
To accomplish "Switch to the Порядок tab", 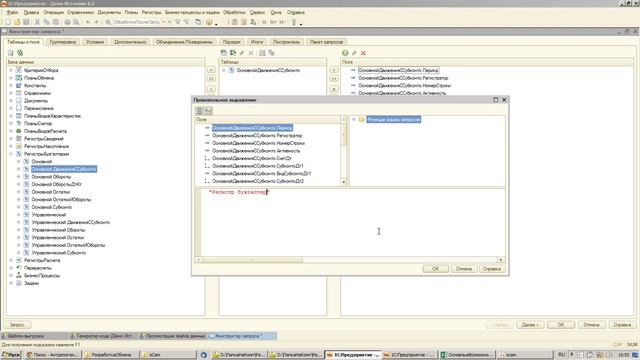I will 231,42.
